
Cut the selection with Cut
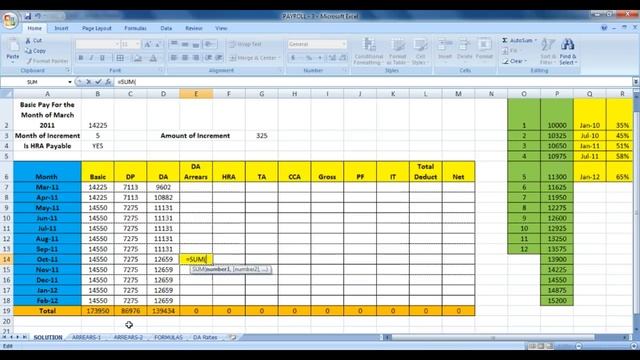point(33,40)
